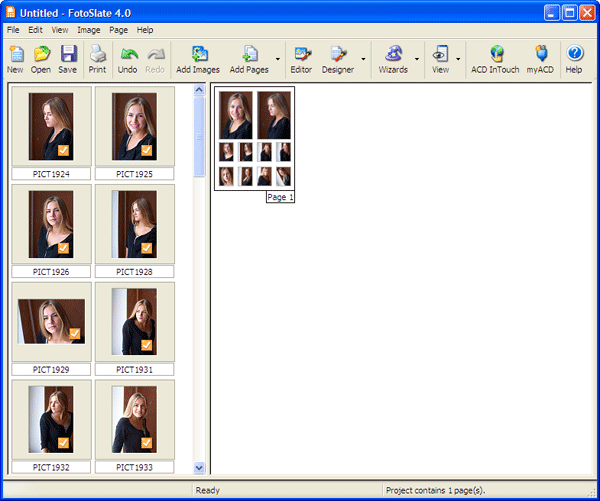Viewport: 600px width, 501px height.
Task: Save the project using the Save icon
Action: [68, 59]
